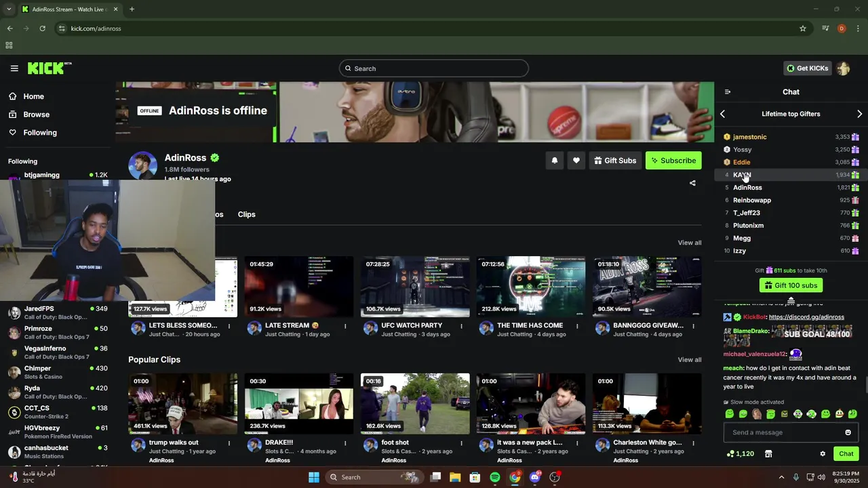Open the Windows Start menu

point(314,477)
